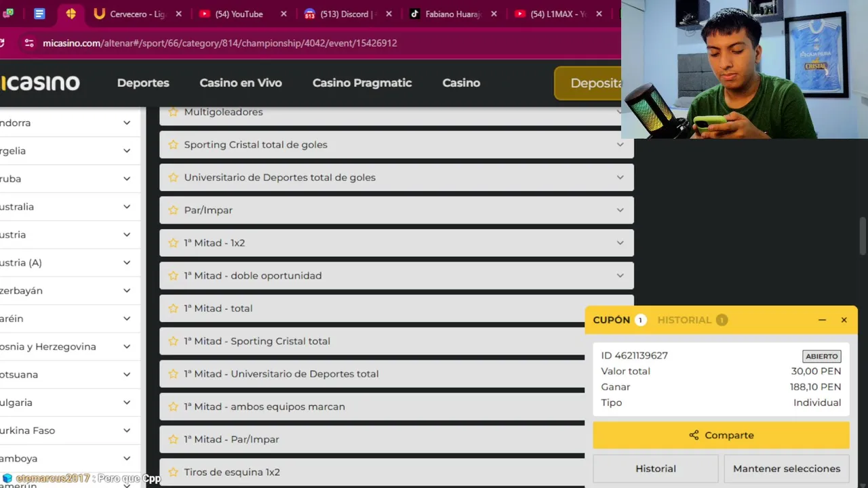Star the Multigoleadores market as favorite

point(173,112)
